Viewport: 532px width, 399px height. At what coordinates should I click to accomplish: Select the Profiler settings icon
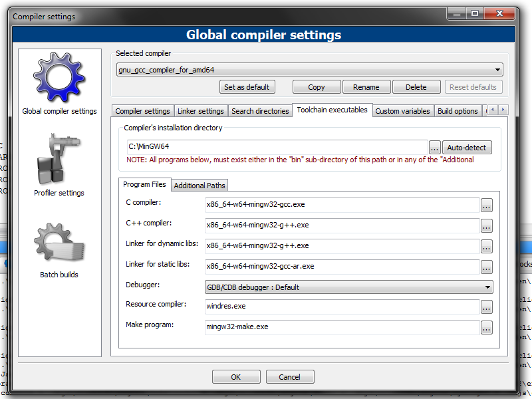coord(60,160)
